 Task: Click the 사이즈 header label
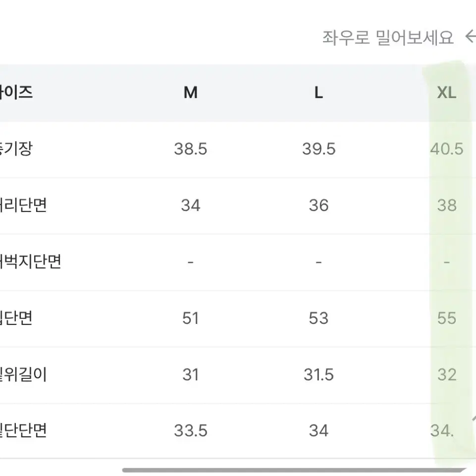tap(16, 92)
